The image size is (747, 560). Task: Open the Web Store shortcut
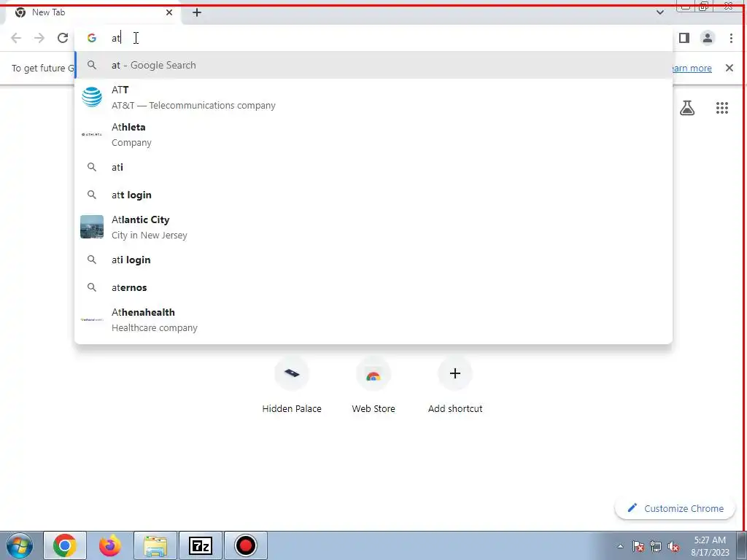pos(373,385)
